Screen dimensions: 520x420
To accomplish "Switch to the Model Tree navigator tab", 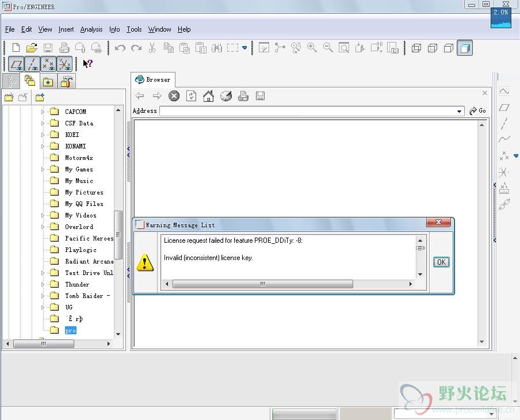I will (x=12, y=81).
